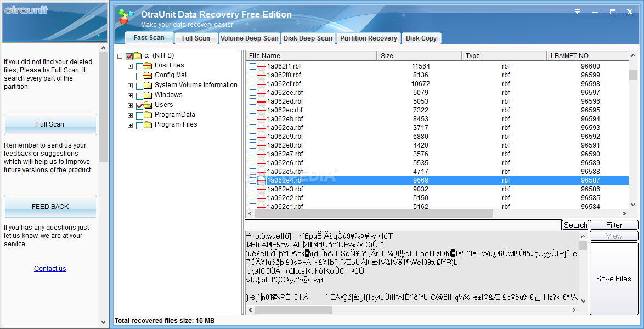Open the Partition Recovery tab
The width and height of the screenshot is (644, 329).
tap(369, 38)
